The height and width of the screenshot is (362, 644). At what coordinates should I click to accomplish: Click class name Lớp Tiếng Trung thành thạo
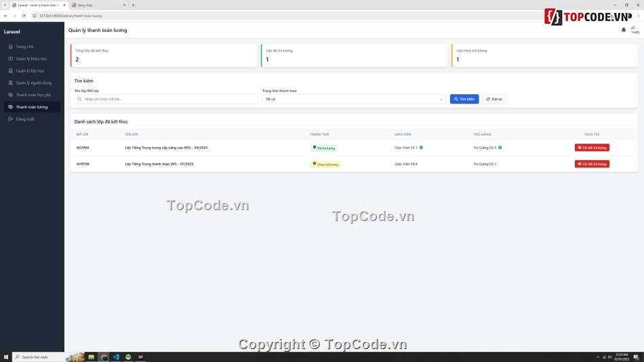click(x=159, y=164)
